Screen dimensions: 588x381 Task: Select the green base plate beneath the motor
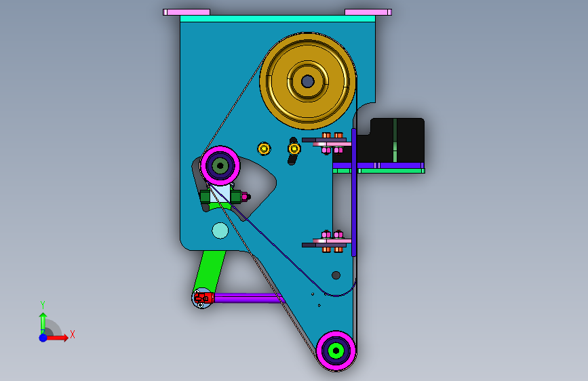pos(378,171)
